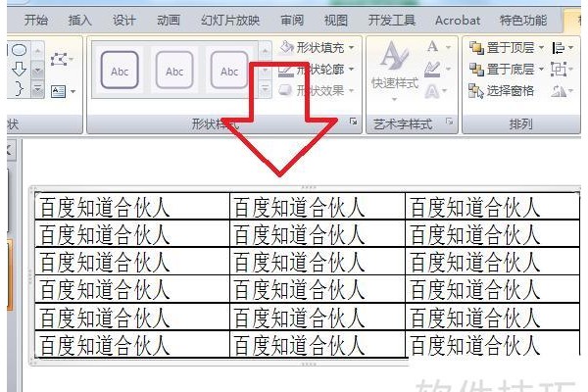588x392 pixels.
Task: Click the Text Fill letter A icon
Action: 432,47
